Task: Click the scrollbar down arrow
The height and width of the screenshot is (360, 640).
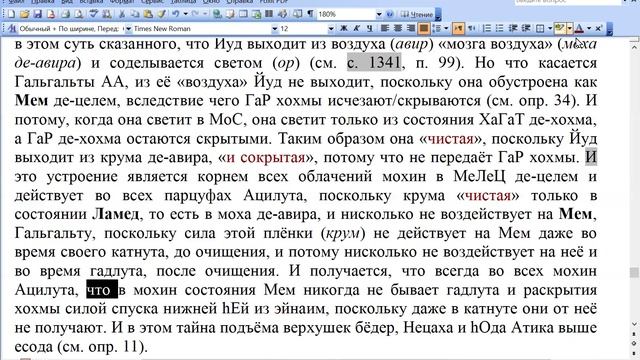Action: 634,324
